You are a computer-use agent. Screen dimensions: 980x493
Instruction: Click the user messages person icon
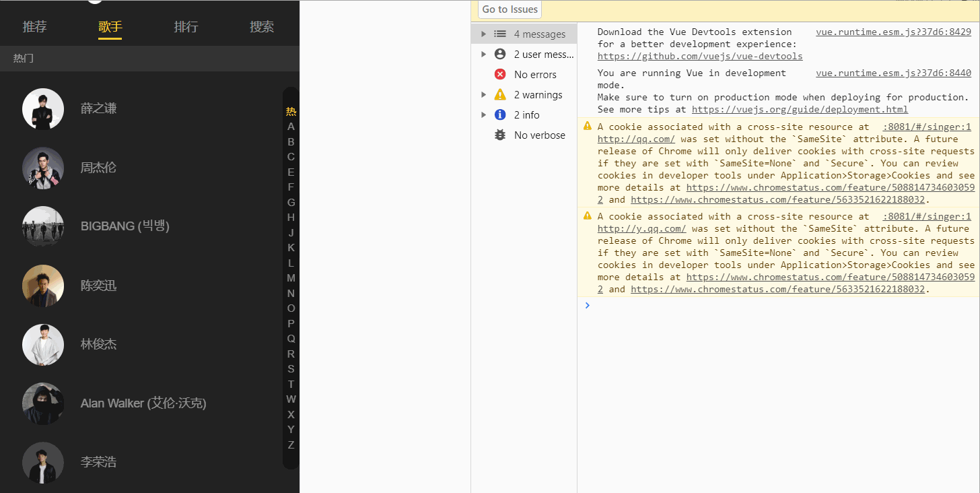500,54
